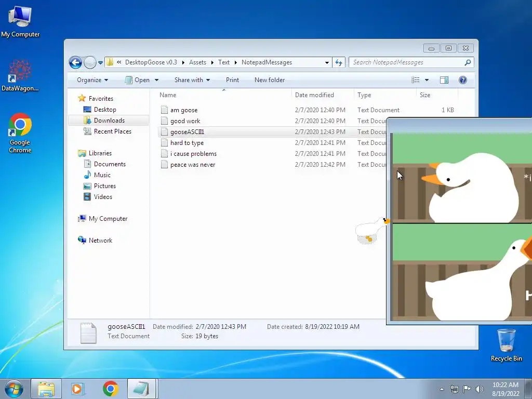The height and width of the screenshot is (399, 532).
Task: Click Windows Media Player taskbar icon
Action: tap(78, 389)
